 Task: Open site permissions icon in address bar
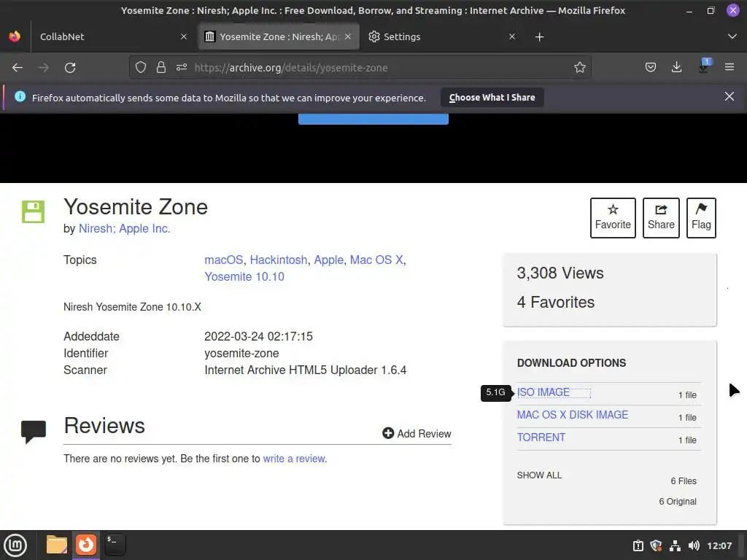click(x=182, y=68)
